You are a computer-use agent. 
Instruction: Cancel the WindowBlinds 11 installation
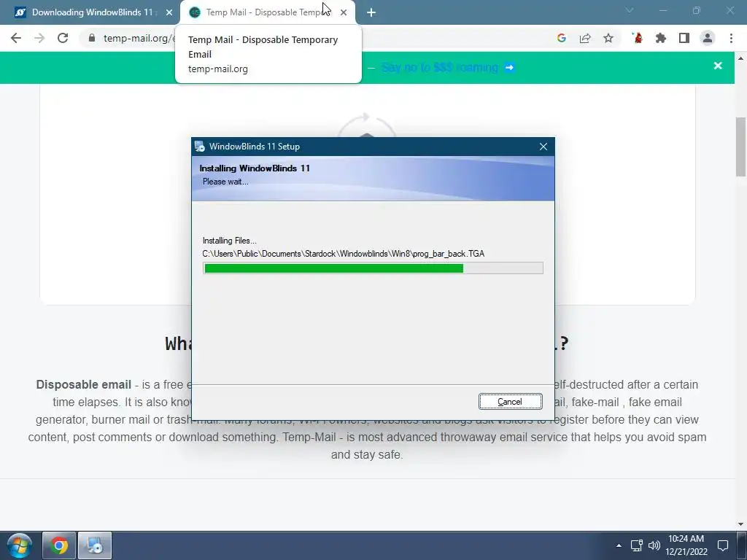click(510, 402)
